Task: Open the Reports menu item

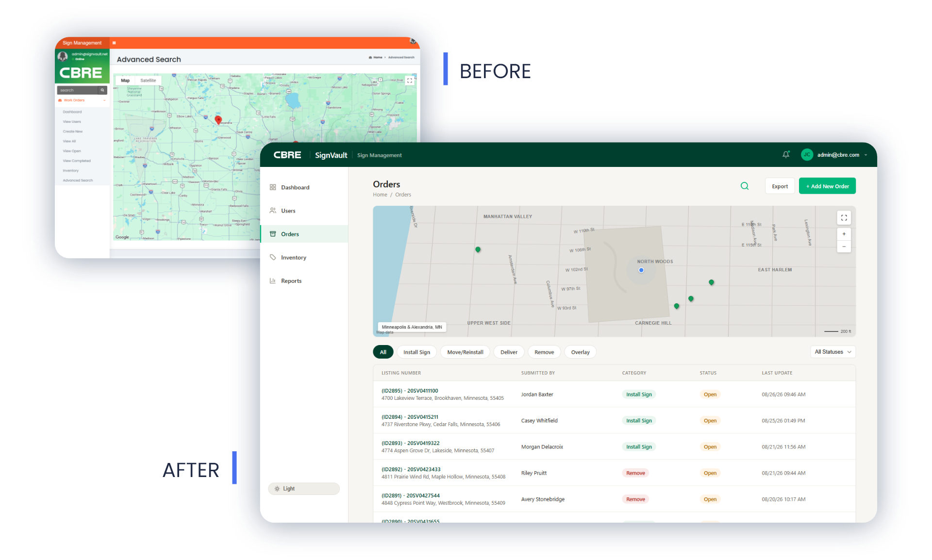Action: coord(304,280)
